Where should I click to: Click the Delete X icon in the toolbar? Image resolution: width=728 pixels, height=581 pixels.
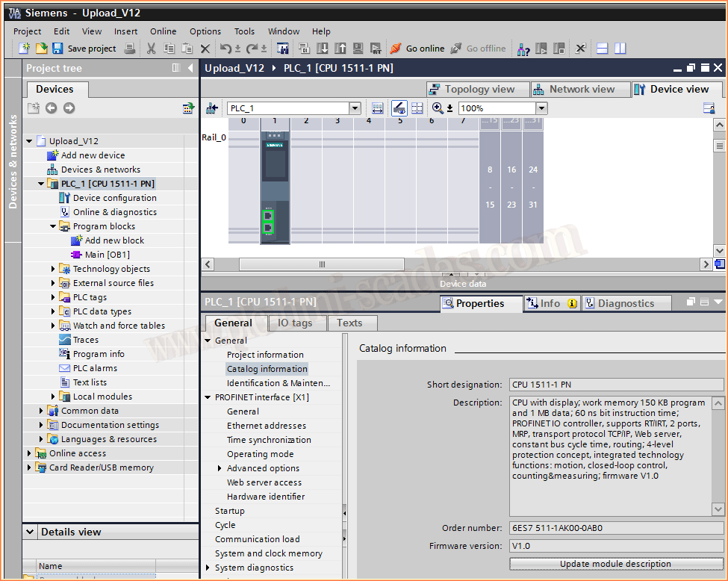tap(205, 49)
